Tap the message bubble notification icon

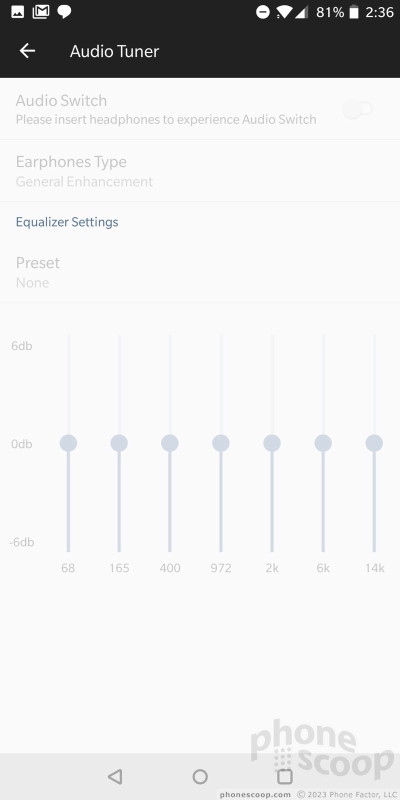64,12
